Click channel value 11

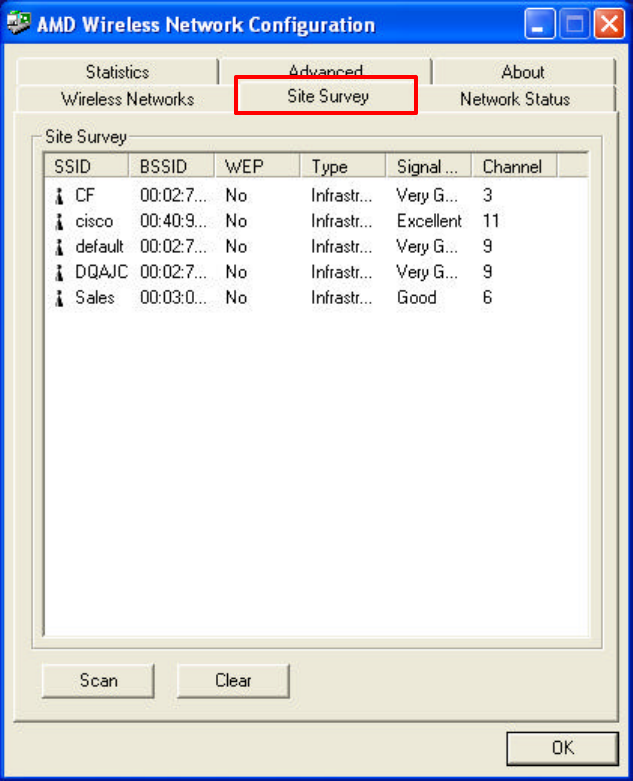[x=491, y=221]
